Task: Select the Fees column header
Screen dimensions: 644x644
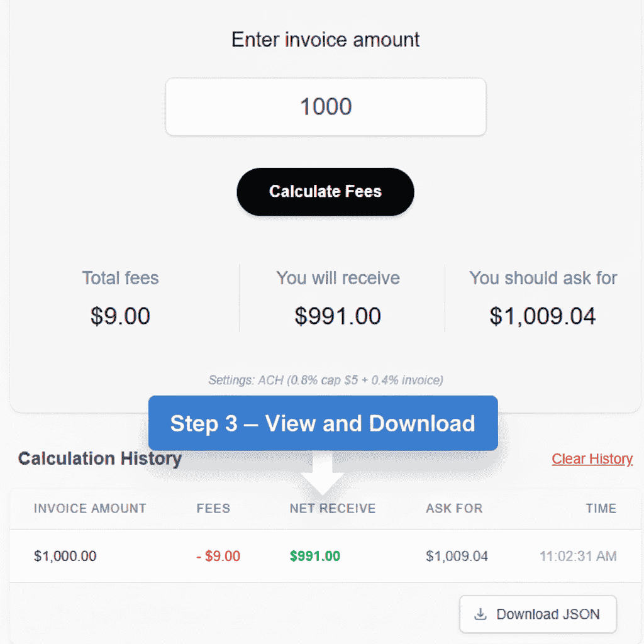Action: click(213, 508)
